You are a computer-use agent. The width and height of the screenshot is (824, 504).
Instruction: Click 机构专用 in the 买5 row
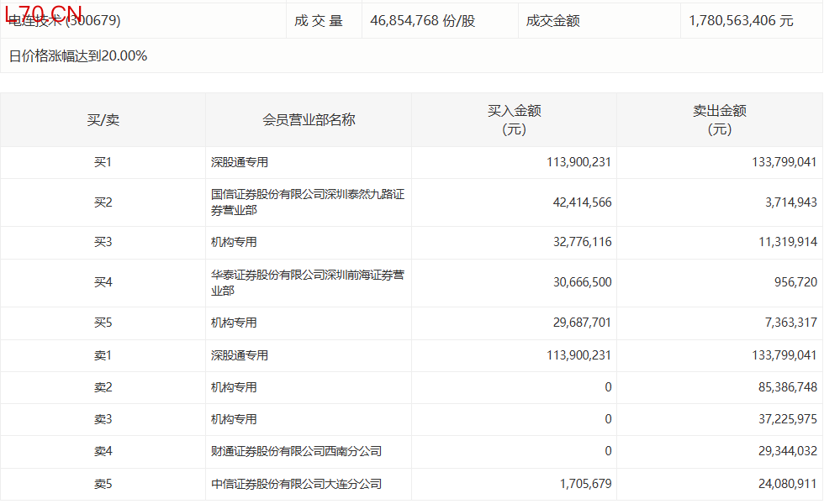234,323
